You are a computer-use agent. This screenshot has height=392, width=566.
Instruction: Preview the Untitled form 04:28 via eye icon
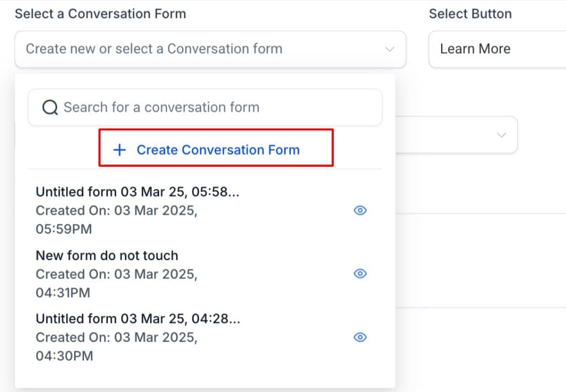(360, 337)
